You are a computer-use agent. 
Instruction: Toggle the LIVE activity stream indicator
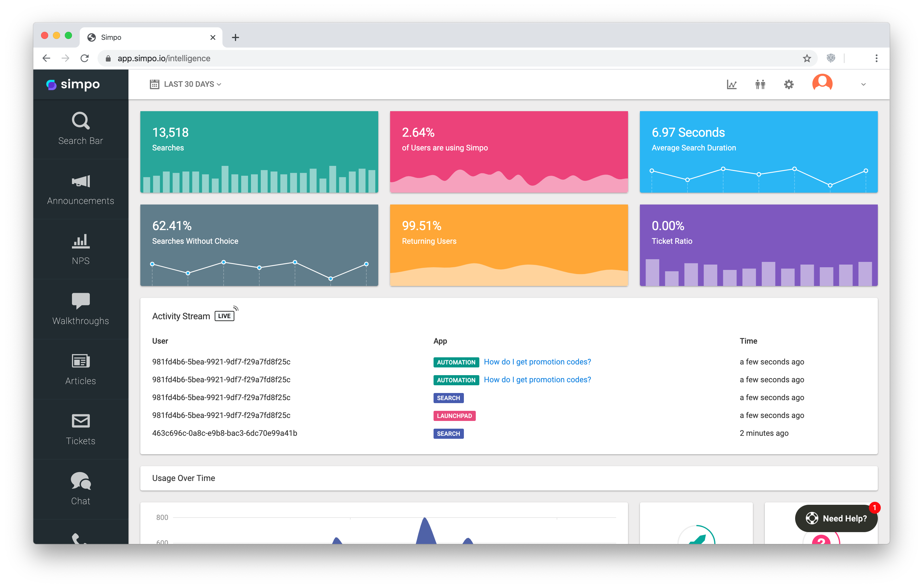(x=224, y=316)
